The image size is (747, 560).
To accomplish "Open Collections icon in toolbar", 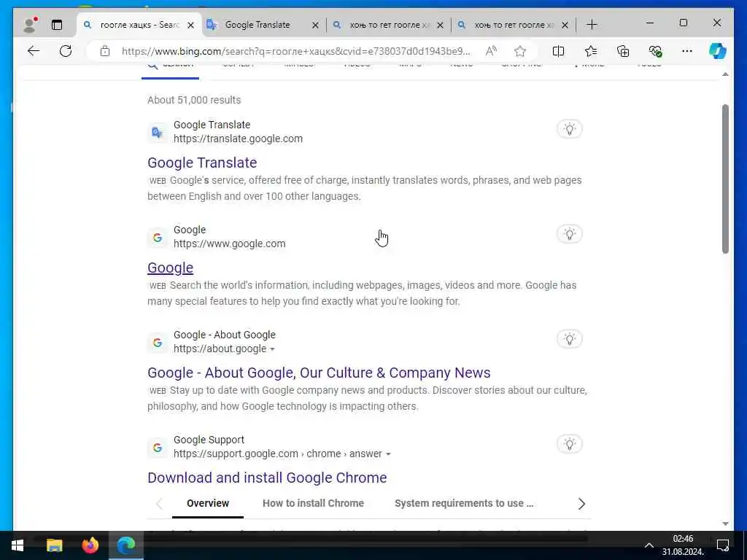I will (623, 51).
